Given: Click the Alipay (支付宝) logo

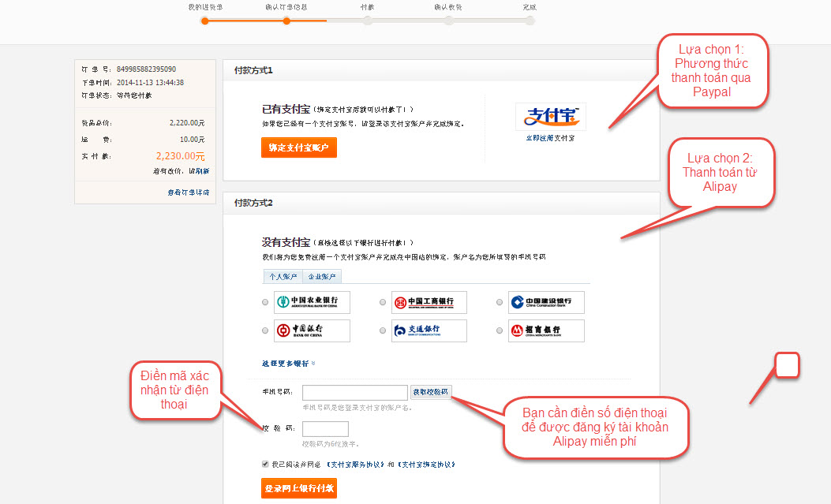Looking at the screenshot, I should pyautogui.click(x=550, y=117).
